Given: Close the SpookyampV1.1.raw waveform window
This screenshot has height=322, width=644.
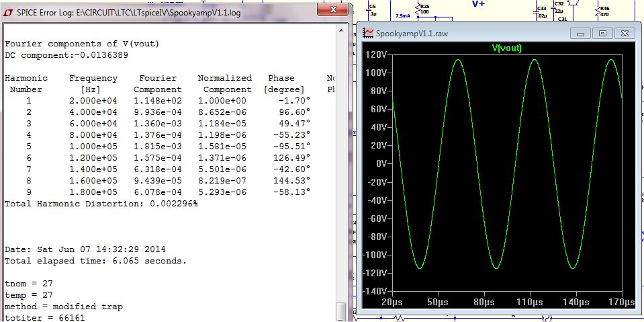Looking at the screenshot, I should 625,34.
